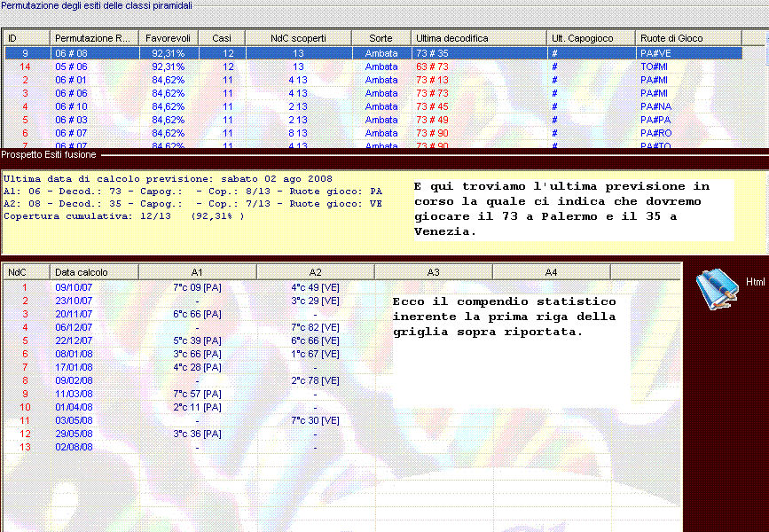Select the calculation date 17/01/08

click(74, 367)
